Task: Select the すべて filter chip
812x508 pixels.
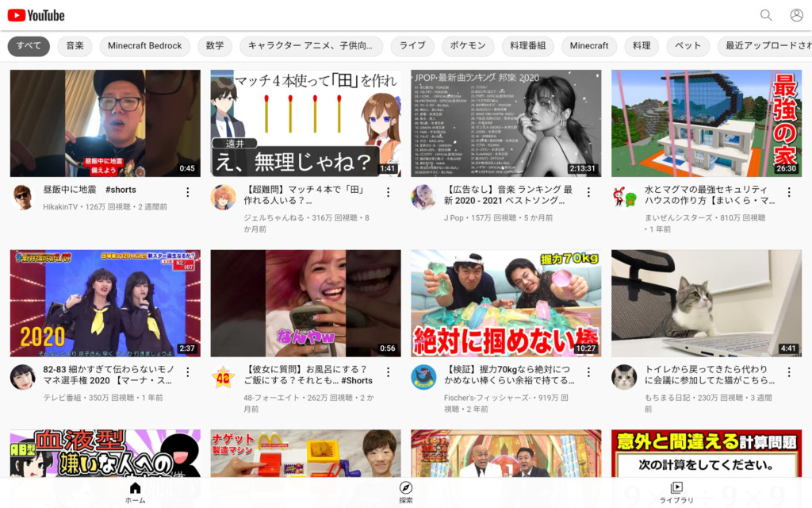Action: (29, 45)
